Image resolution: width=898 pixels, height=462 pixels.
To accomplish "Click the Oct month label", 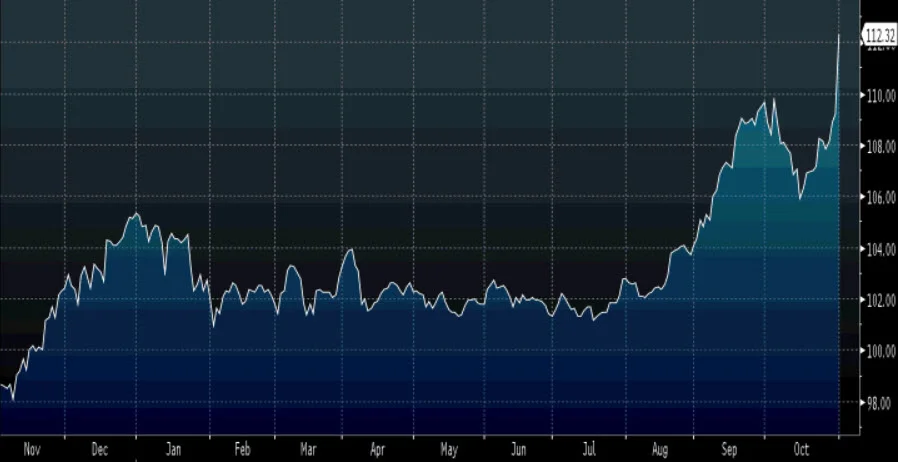I will click(801, 450).
